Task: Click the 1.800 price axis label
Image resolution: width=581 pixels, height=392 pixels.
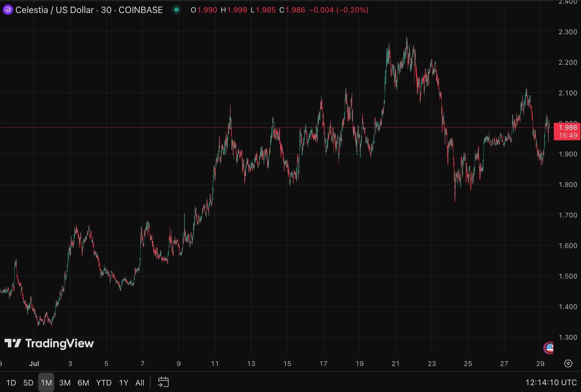Action: click(568, 184)
